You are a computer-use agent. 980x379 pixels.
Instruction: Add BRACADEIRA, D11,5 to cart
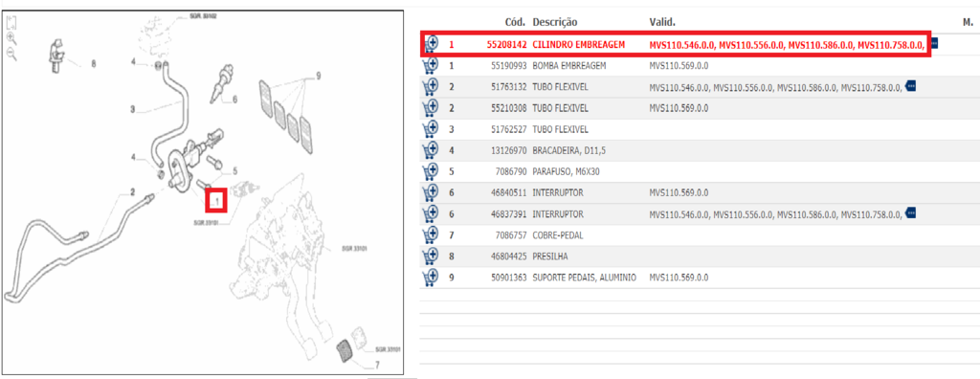click(x=431, y=150)
